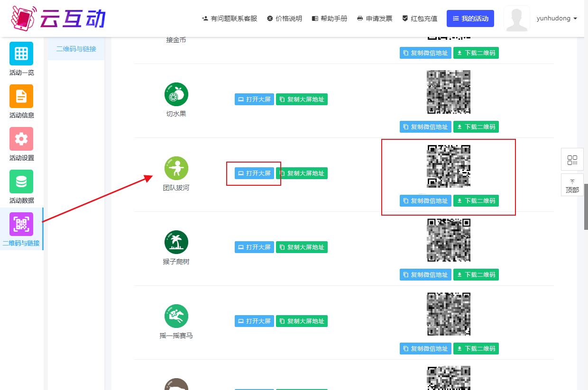
Task: Click 打开大屏 for 团队拔河
Action: coord(254,173)
